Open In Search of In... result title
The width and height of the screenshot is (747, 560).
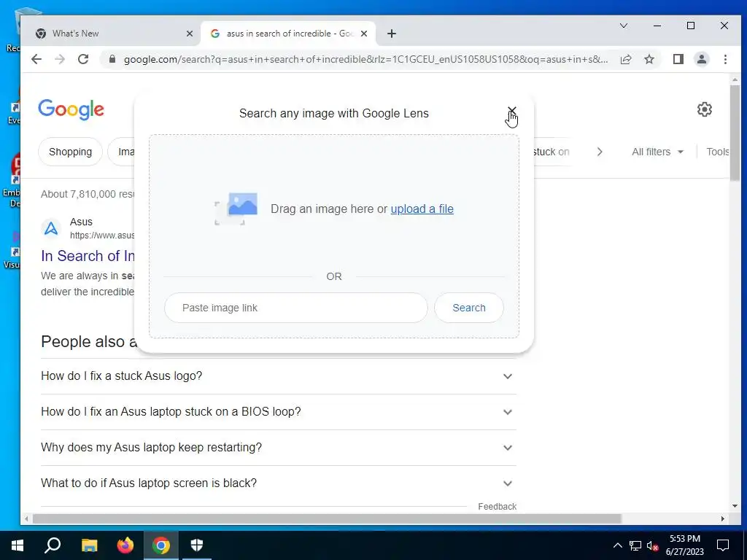click(88, 256)
